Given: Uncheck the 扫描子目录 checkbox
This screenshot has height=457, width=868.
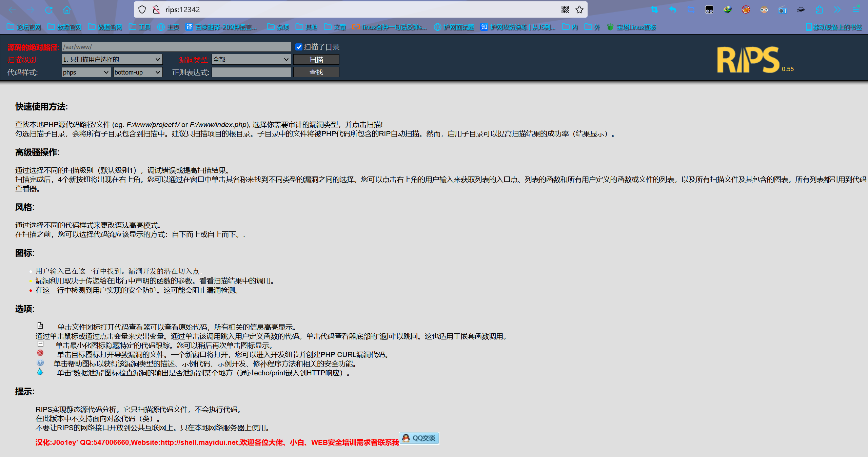Looking at the screenshot, I should tap(299, 47).
